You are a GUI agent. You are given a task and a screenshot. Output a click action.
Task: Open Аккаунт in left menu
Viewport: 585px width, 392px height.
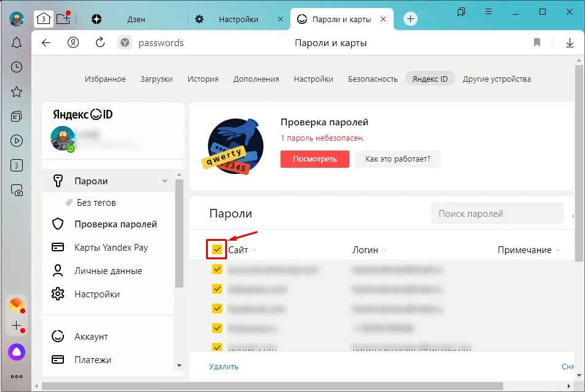tap(91, 337)
